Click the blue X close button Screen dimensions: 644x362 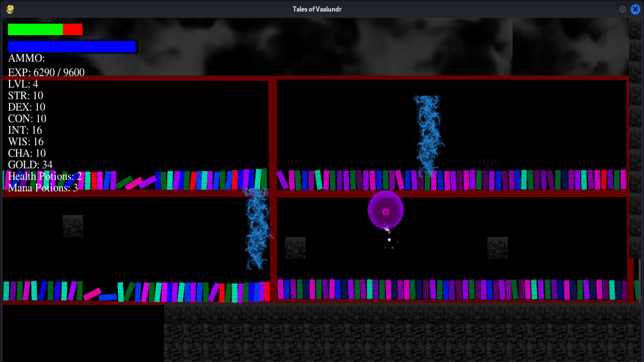[635, 9]
